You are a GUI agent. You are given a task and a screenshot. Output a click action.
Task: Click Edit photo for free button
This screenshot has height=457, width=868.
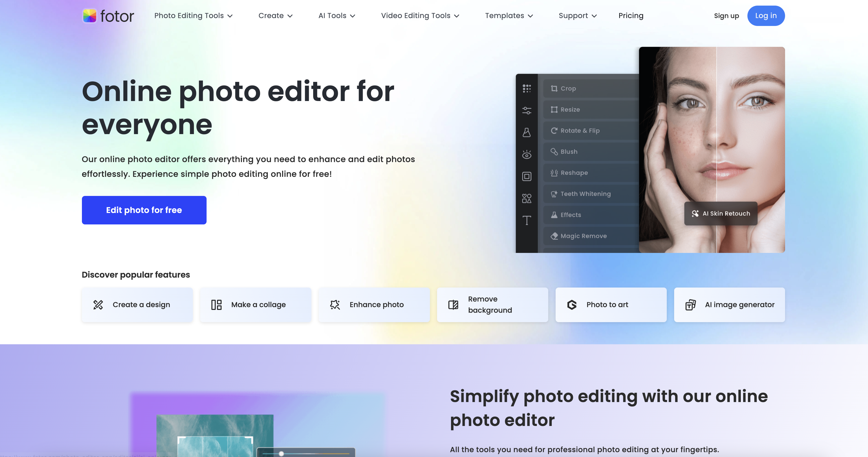pos(144,210)
